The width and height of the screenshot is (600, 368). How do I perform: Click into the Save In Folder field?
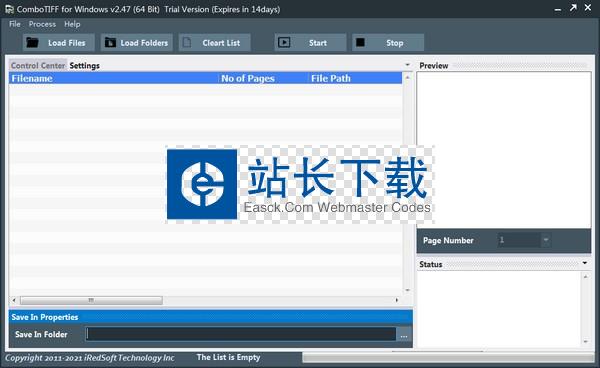[x=241, y=334]
